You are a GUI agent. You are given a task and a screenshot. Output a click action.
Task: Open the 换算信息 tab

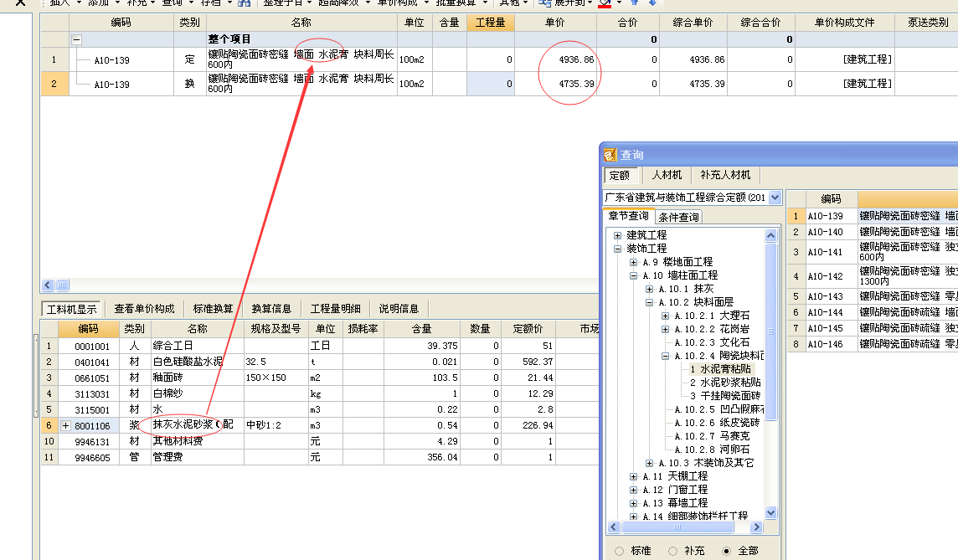(x=271, y=309)
